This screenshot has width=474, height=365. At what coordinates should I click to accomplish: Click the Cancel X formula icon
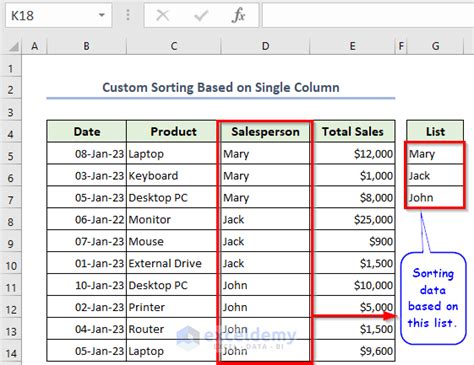point(162,15)
